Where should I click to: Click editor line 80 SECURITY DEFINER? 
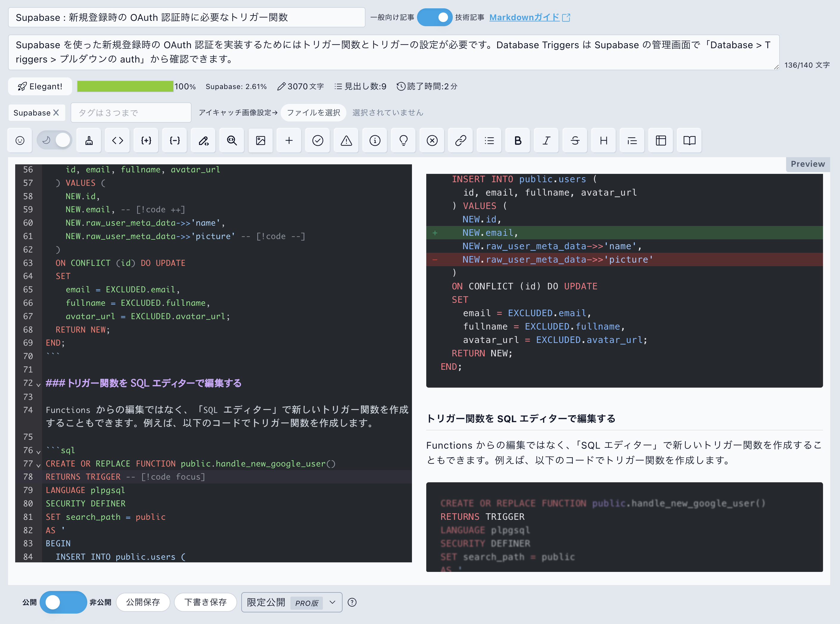click(x=85, y=503)
